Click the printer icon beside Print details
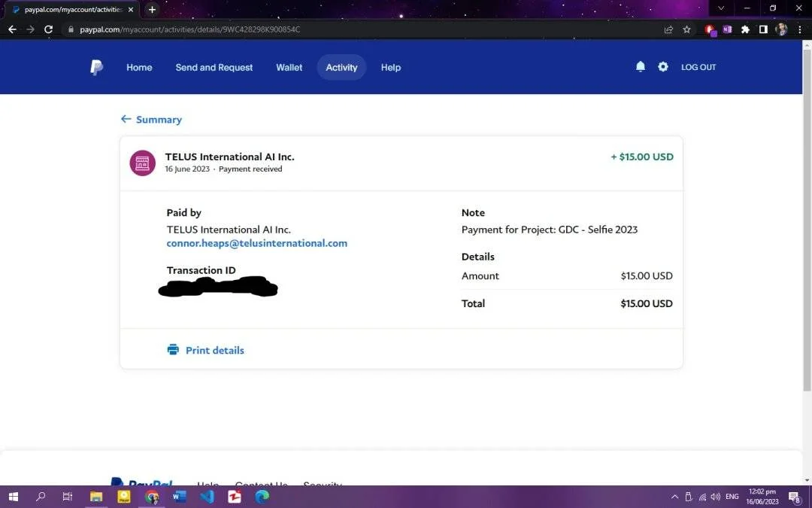This screenshot has height=508, width=812. pos(173,350)
